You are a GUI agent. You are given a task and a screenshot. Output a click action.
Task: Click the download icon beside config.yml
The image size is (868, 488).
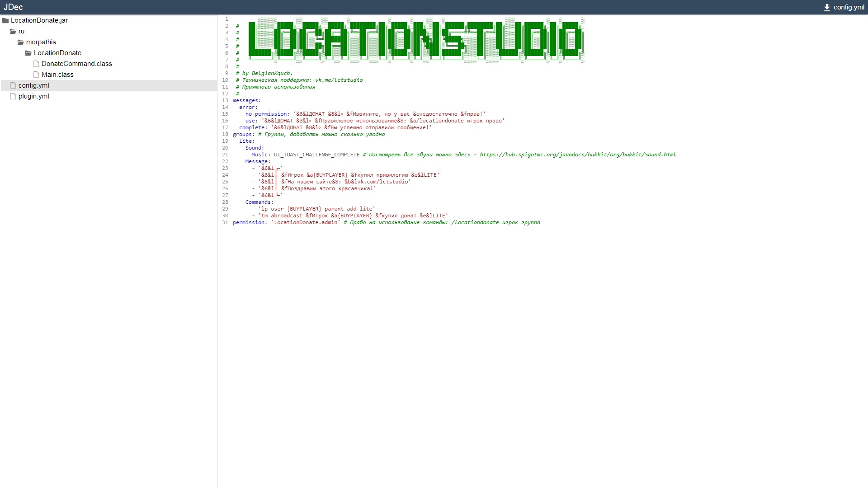(x=827, y=8)
